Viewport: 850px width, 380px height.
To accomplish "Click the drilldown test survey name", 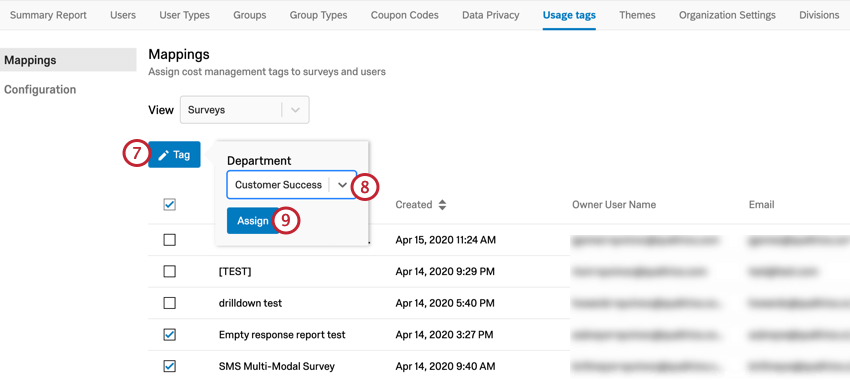I will [250, 303].
